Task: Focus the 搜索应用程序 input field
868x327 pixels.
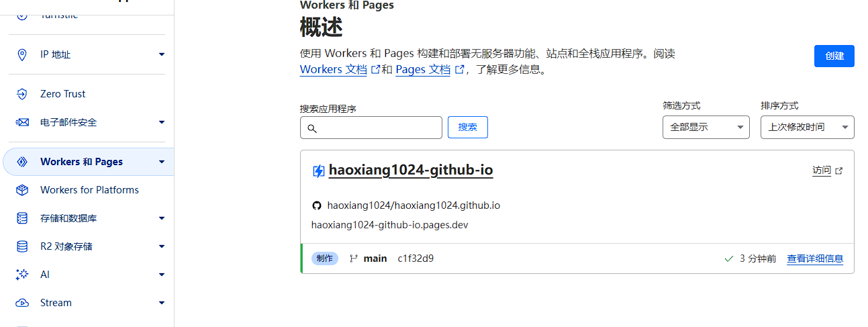Action: [371, 128]
